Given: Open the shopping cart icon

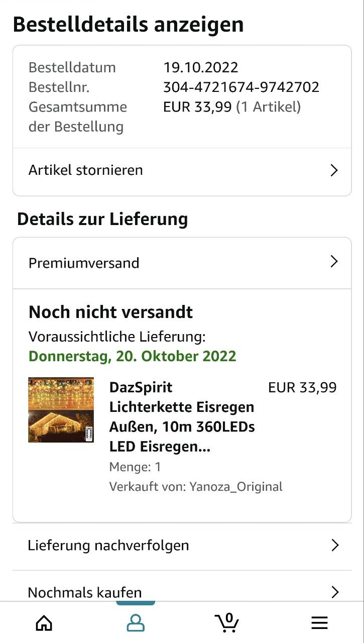Looking at the screenshot, I should pyautogui.click(x=227, y=622).
